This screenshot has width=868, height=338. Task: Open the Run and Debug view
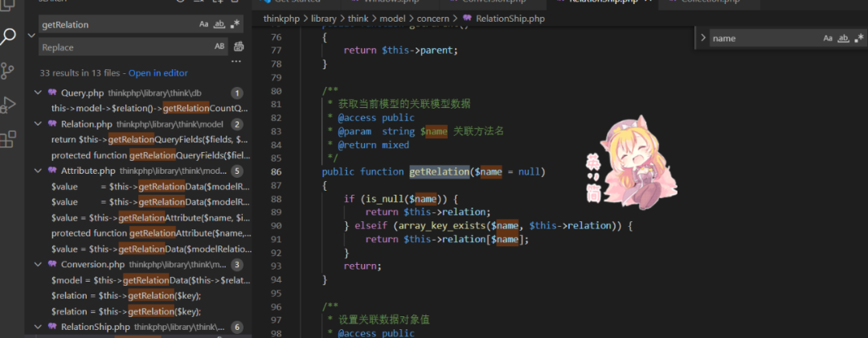[8, 105]
